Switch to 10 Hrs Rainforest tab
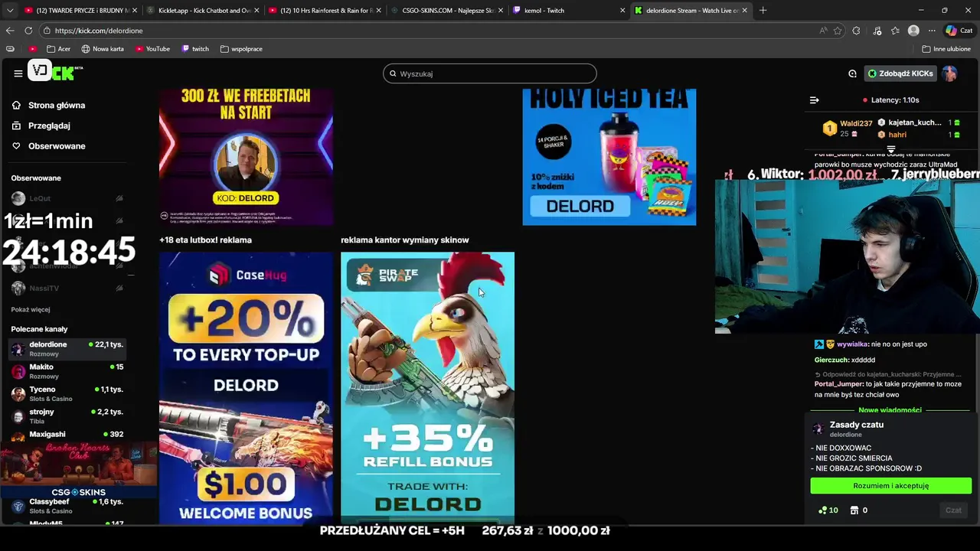980x551 pixels. tap(325, 11)
